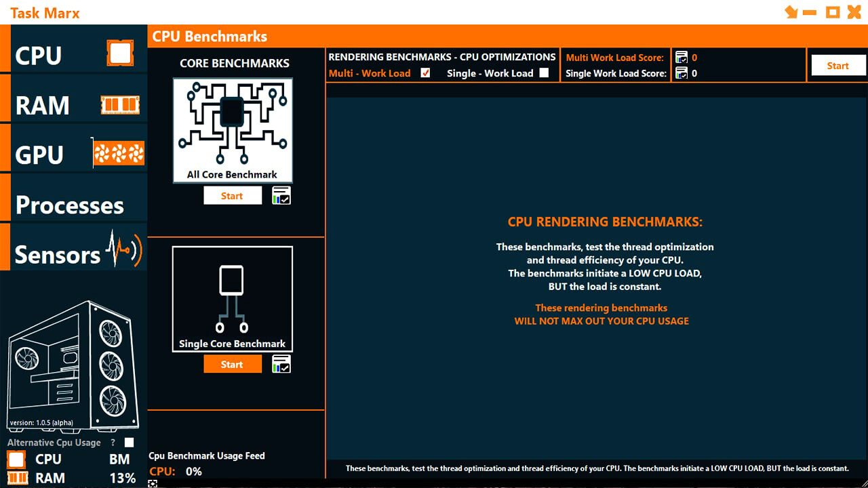Enable the Single - Work Load checkbox
The width and height of the screenshot is (868, 488).
(x=542, y=73)
